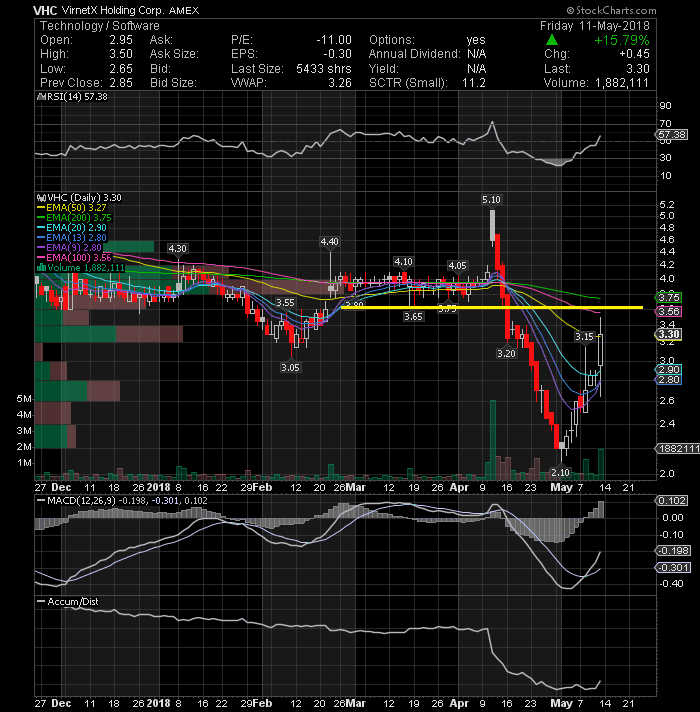Click the 4.05 price annotation
The width and height of the screenshot is (700, 712).
457,265
